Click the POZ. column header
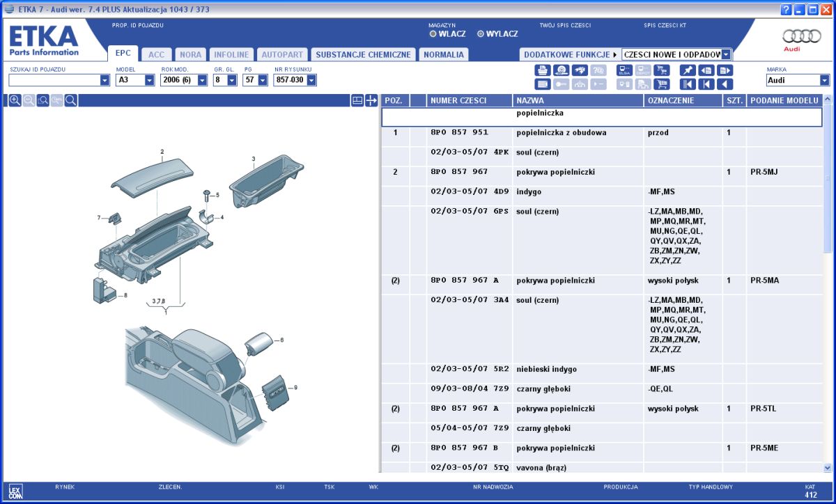 [395, 100]
